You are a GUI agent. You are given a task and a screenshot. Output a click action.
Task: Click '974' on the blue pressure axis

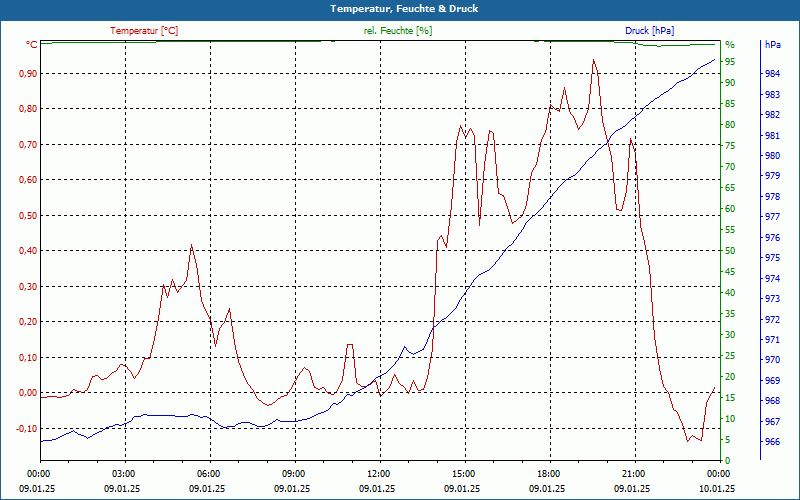click(772, 279)
